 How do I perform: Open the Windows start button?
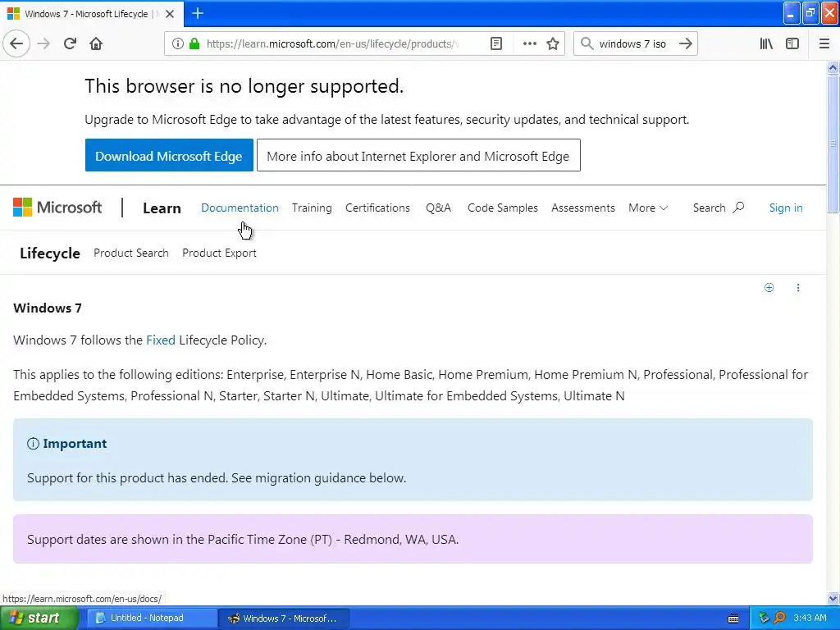(39, 618)
